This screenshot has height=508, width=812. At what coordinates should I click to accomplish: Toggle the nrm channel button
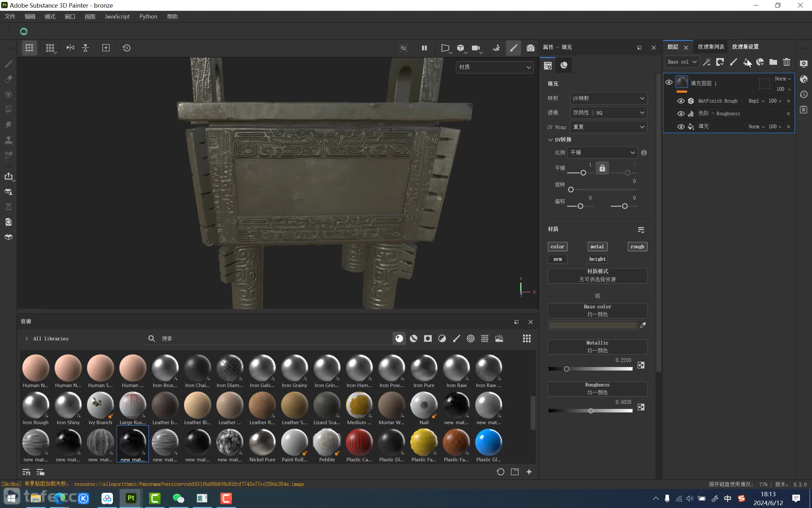[x=557, y=259]
